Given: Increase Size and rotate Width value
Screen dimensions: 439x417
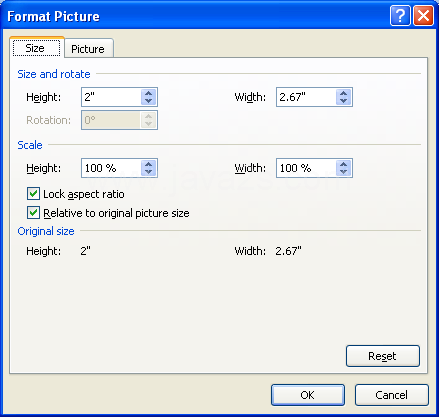Looking at the screenshot, I should tap(343, 93).
